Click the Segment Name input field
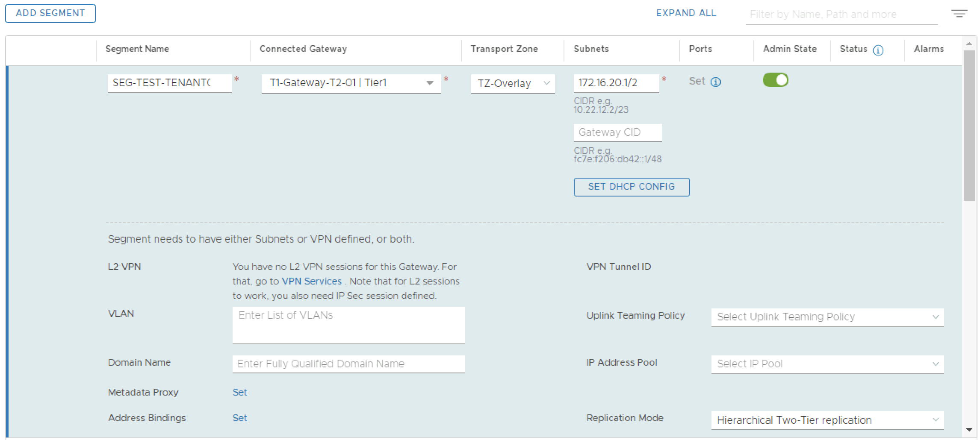Screen dimensions: 980x440 [169, 83]
